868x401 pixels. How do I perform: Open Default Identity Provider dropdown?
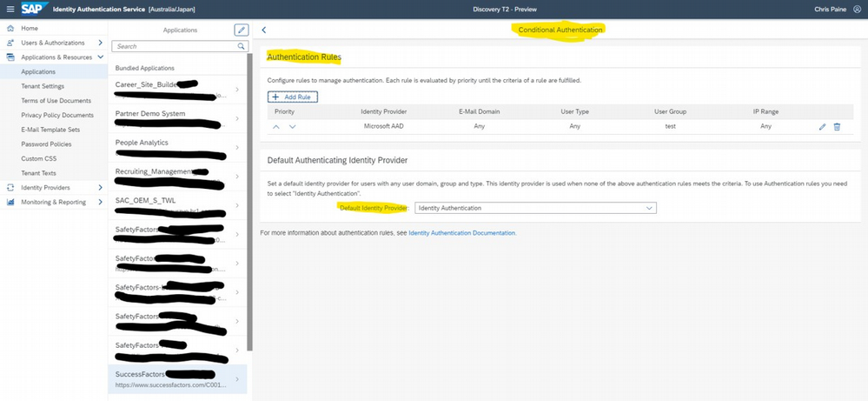point(535,208)
